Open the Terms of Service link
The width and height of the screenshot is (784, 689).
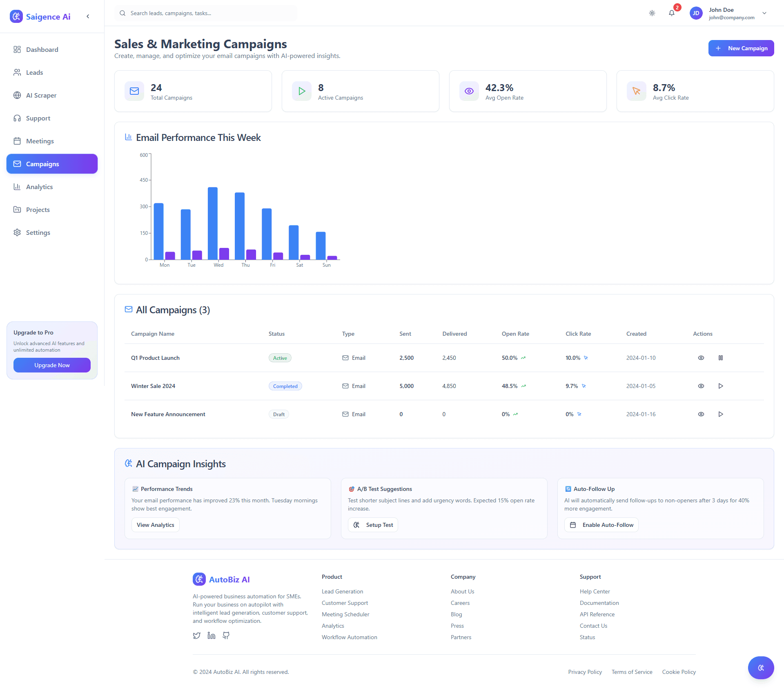[632, 672]
